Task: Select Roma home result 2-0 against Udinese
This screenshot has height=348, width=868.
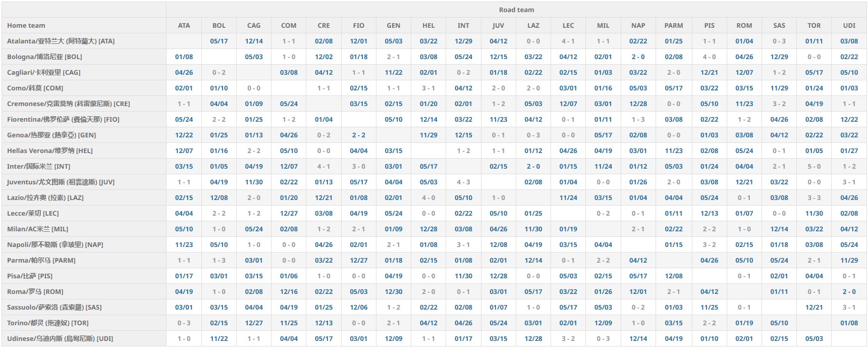Action: click(x=849, y=291)
